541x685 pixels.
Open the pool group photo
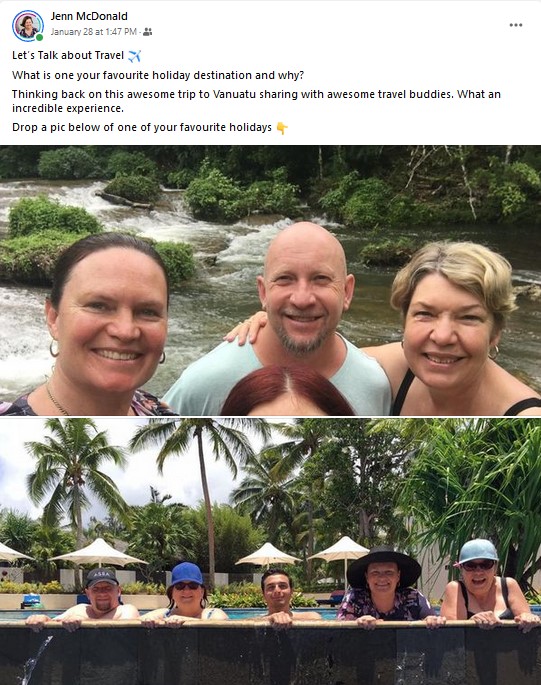(x=270, y=551)
